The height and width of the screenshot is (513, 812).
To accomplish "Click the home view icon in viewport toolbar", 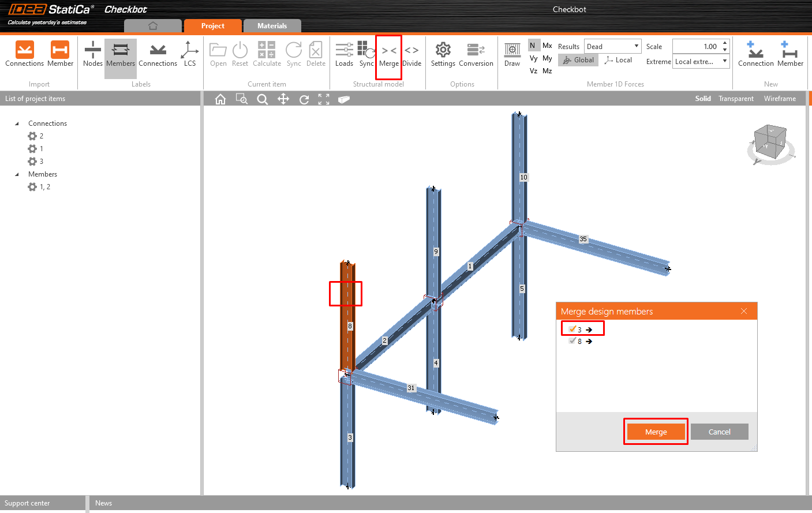I will (x=220, y=99).
